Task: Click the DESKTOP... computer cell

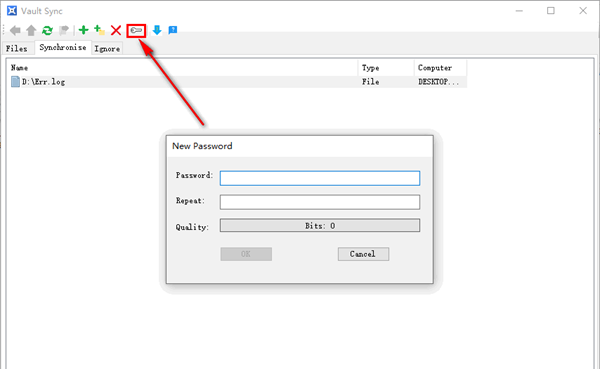Action: pyautogui.click(x=438, y=82)
